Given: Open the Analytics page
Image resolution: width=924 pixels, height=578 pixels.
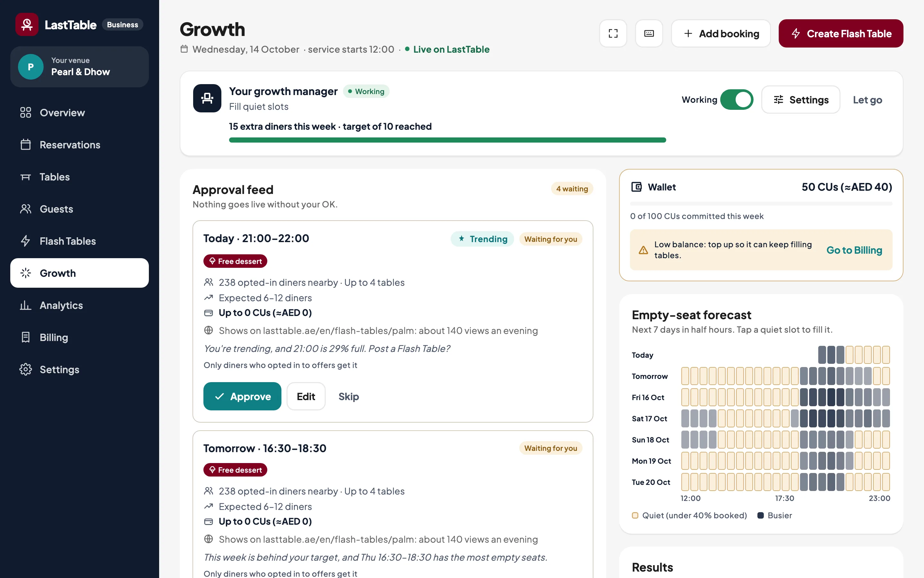Looking at the screenshot, I should coord(80,305).
